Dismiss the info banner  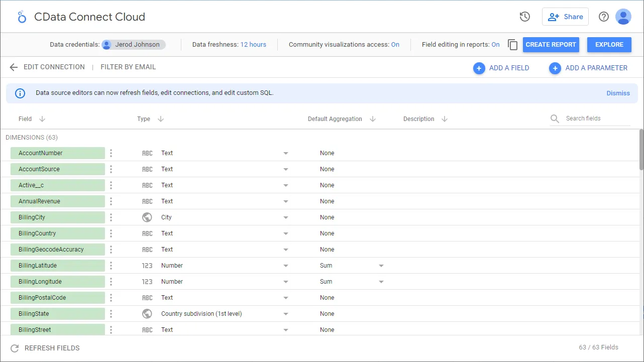coord(618,93)
